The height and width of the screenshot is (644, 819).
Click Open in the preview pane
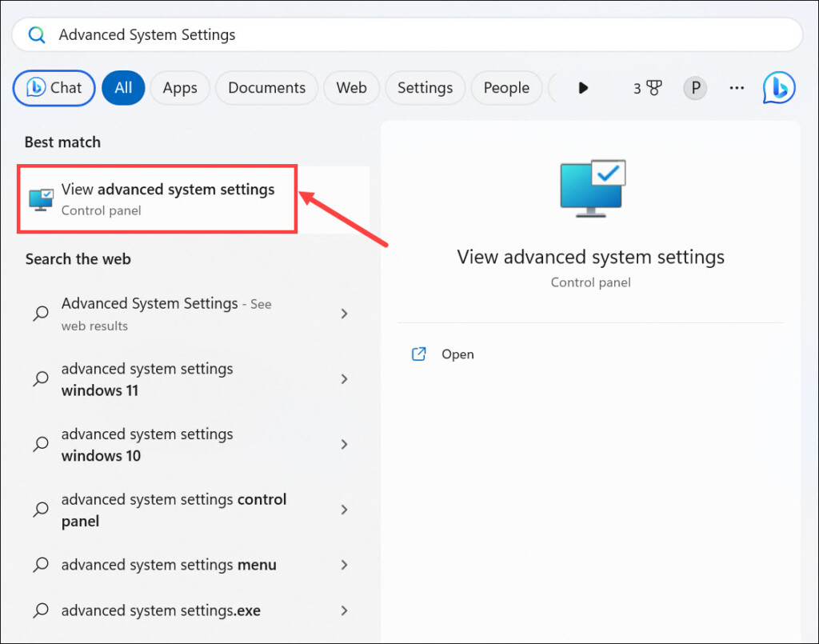pyautogui.click(x=457, y=354)
